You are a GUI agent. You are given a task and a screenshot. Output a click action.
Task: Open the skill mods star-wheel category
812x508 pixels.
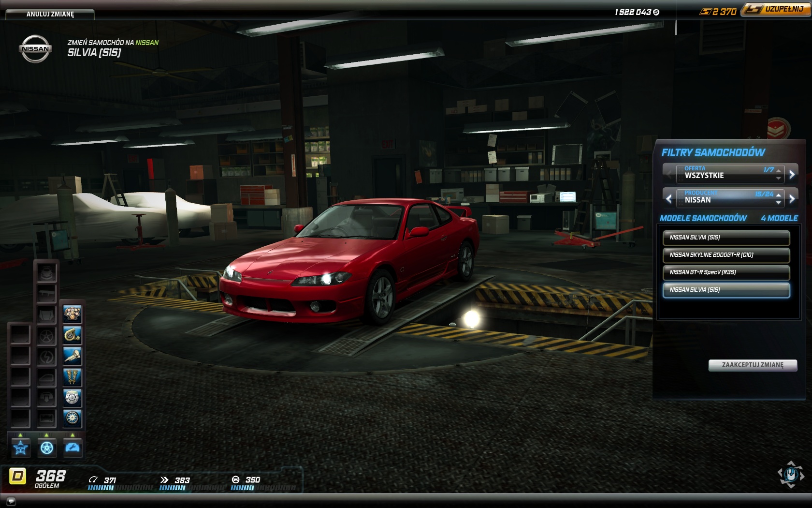point(21,448)
